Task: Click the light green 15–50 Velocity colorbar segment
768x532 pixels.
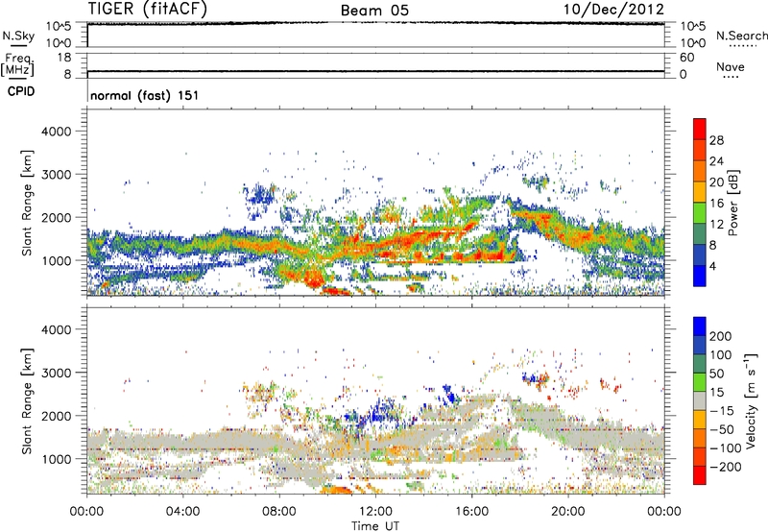Action: click(x=700, y=382)
